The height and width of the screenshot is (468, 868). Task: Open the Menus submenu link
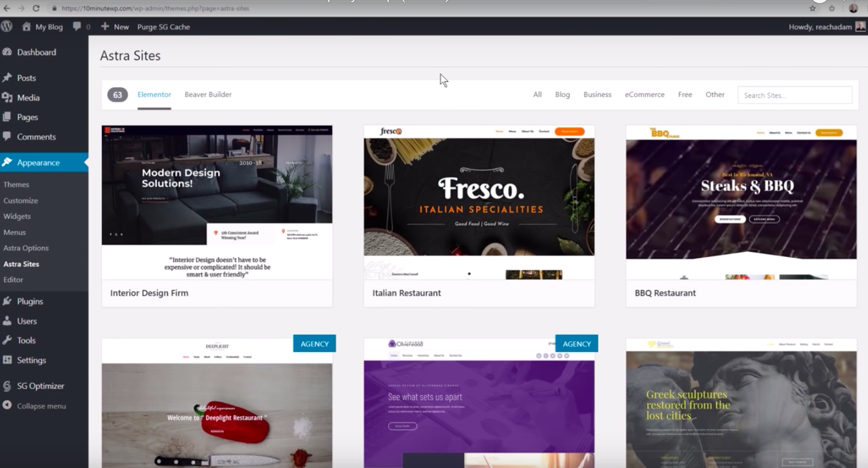click(x=15, y=232)
